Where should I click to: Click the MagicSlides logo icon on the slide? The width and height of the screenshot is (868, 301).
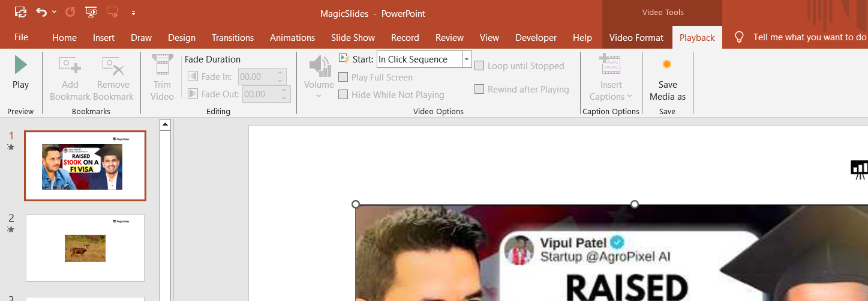coord(860,169)
